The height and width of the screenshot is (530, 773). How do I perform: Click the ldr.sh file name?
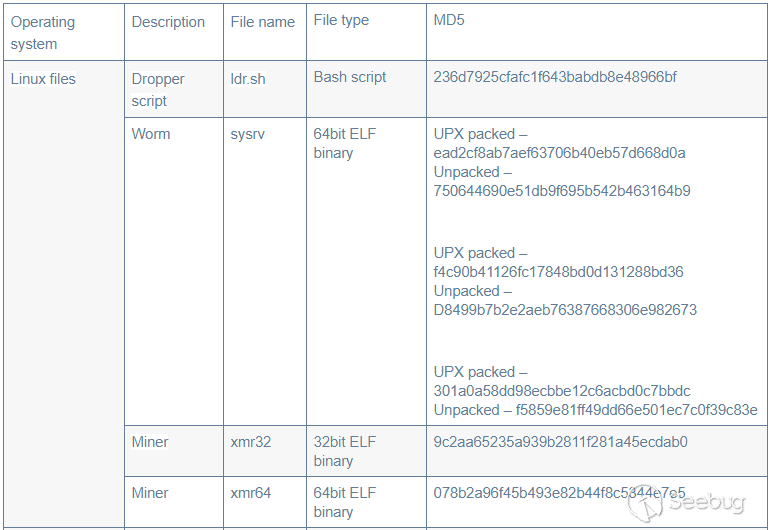(x=248, y=79)
